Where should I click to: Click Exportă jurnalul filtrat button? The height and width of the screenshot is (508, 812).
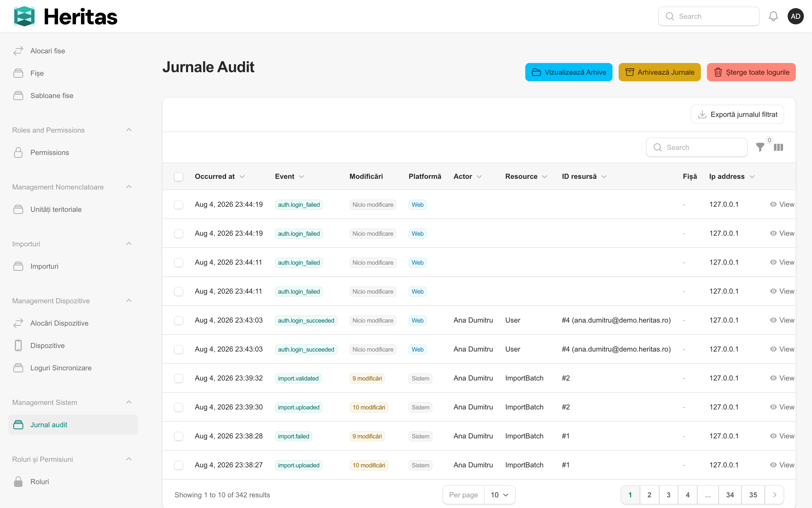coord(737,114)
